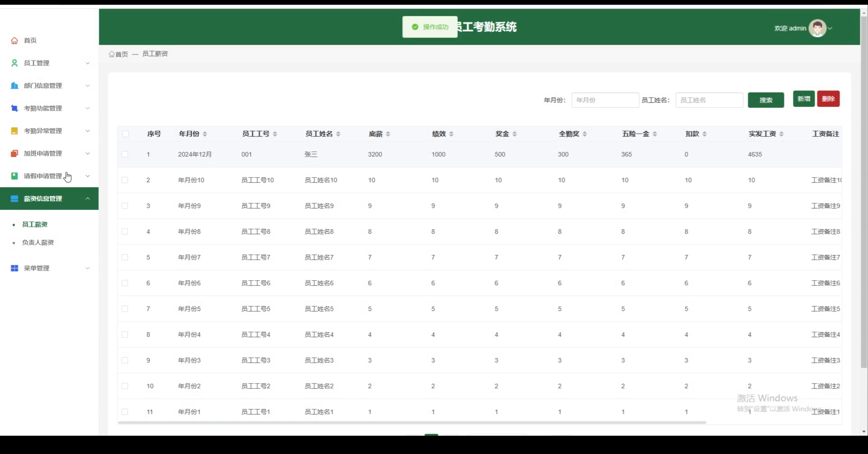Expand 考勤异常管理 menu chevron
The height and width of the screenshot is (454, 868).
tap(87, 131)
